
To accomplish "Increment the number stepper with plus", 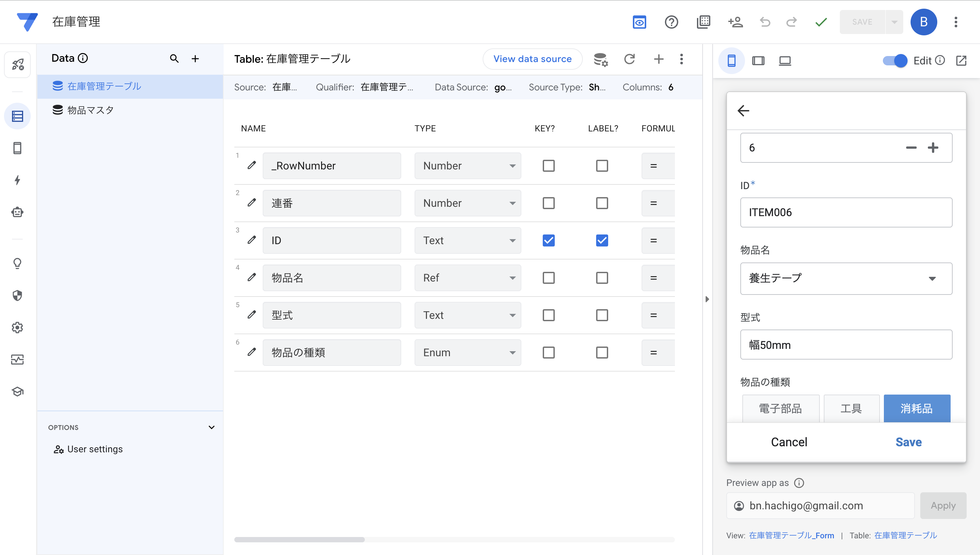I will 933,148.
